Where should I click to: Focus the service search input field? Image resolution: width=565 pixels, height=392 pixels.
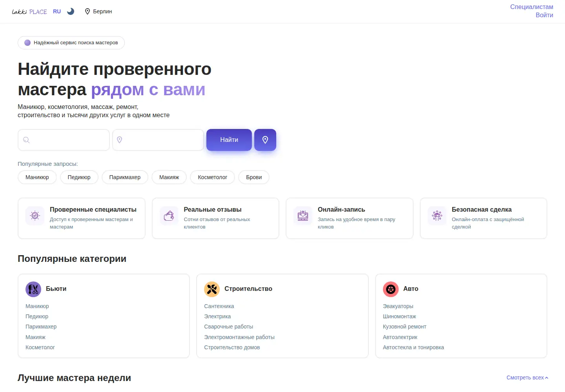tap(64, 140)
